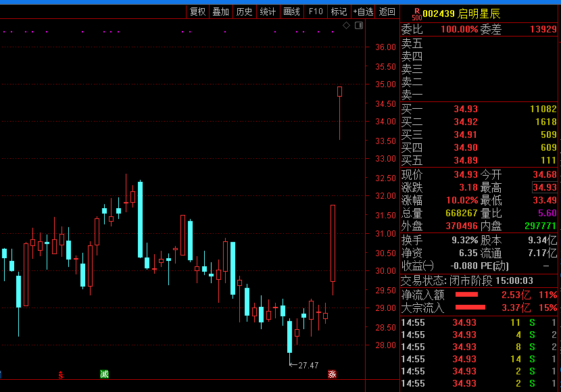This screenshot has height=392, width=561.
Task: Click the red 涨 marker under the chart
Action: 332,374
